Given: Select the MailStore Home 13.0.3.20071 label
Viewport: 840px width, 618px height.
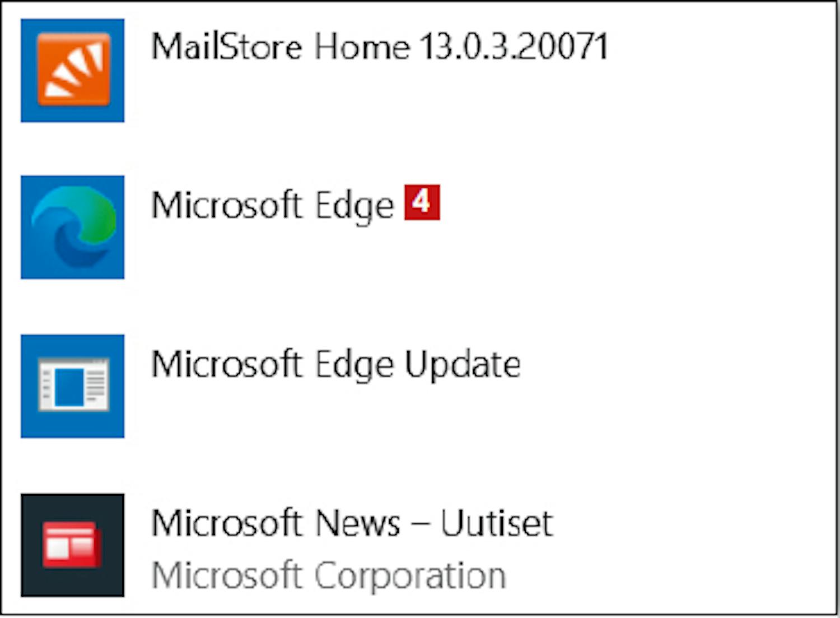Looking at the screenshot, I should pos(380,46).
